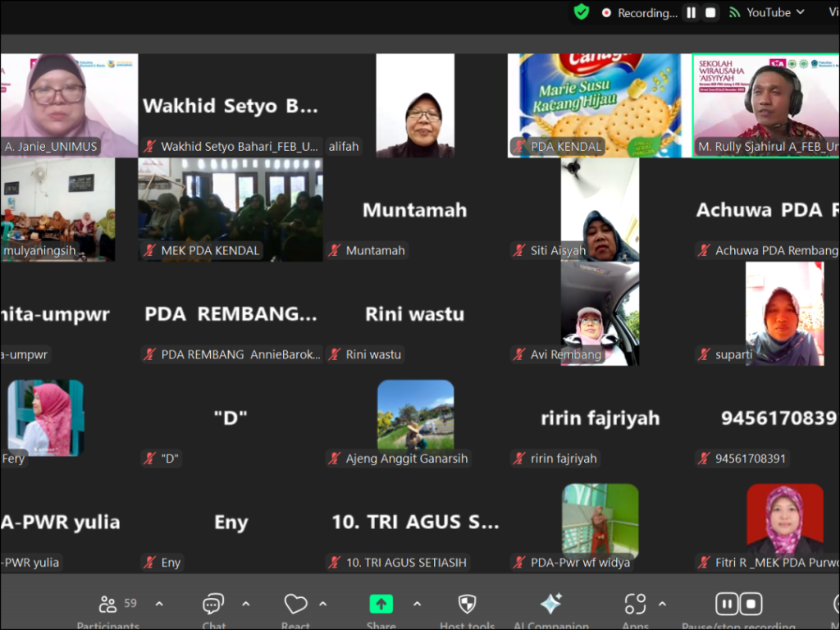The height and width of the screenshot is (630, 840).
Task: Select M. Rully Sjahirul's video tile
Action: point(765,105)
